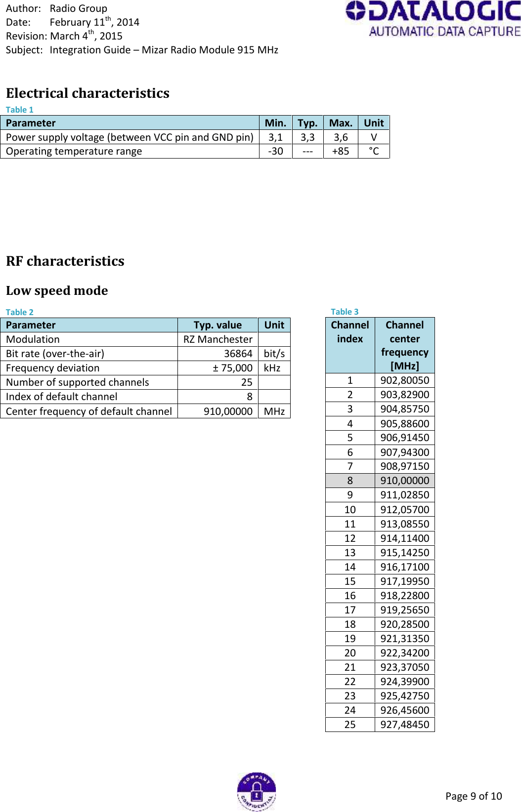Select the 'RF characteristics' heading
The image size is (521, 812).
pos(65,261)
